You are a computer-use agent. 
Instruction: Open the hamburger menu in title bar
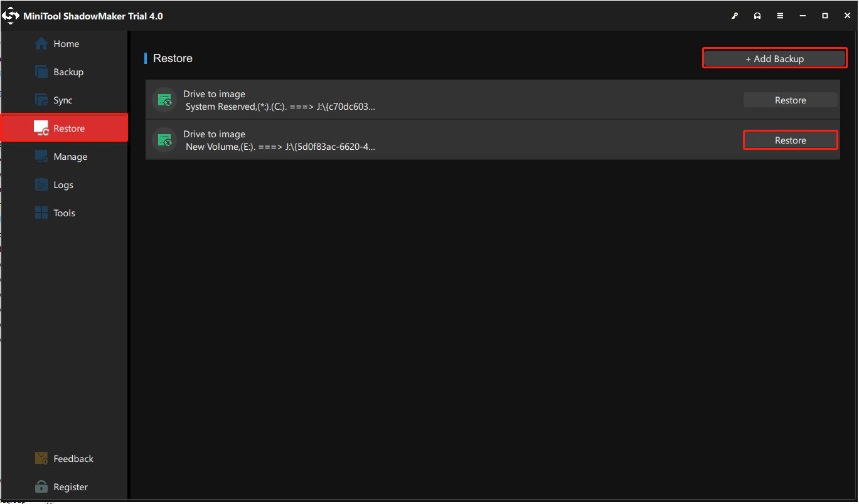pos(780,16)
